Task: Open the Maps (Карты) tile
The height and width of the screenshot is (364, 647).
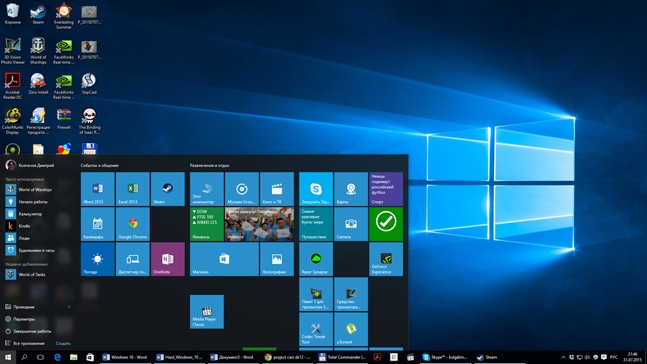Action: pyautogui.click(x=351, y=189)
